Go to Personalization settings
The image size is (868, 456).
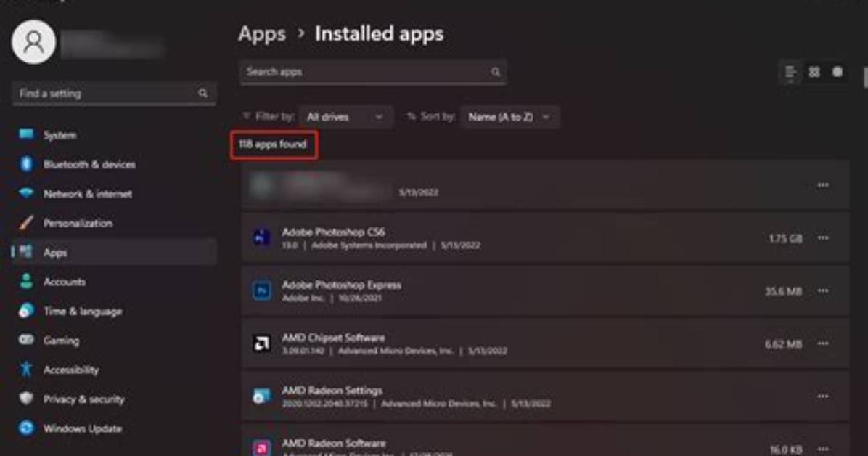click(x=114, y=223)
